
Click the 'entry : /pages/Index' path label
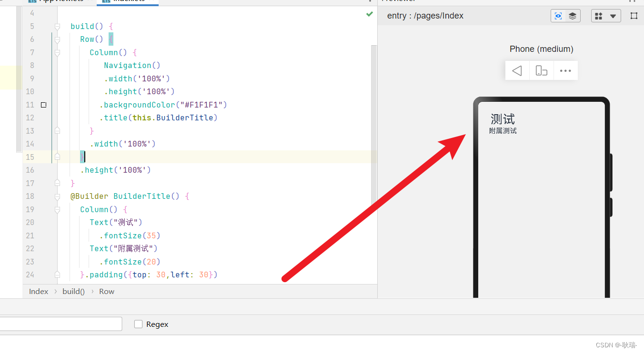coord(425,16)
